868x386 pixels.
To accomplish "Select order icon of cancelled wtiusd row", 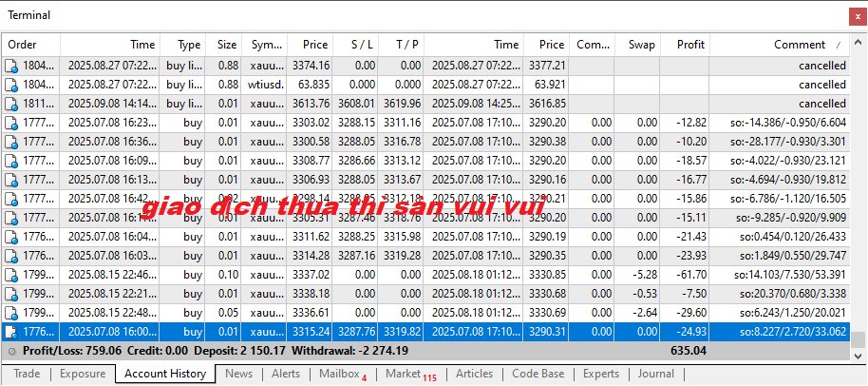I will pyautogui.click(x=11, y=85).
